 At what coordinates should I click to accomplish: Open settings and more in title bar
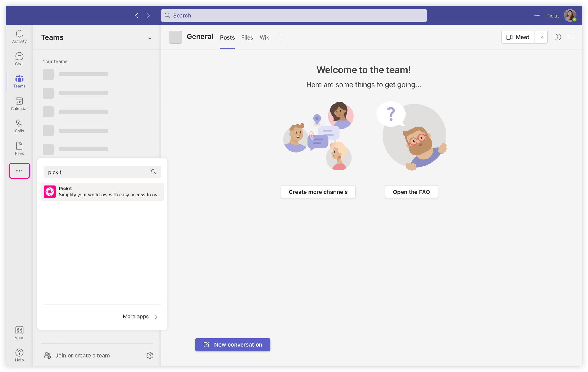point(537,15)
